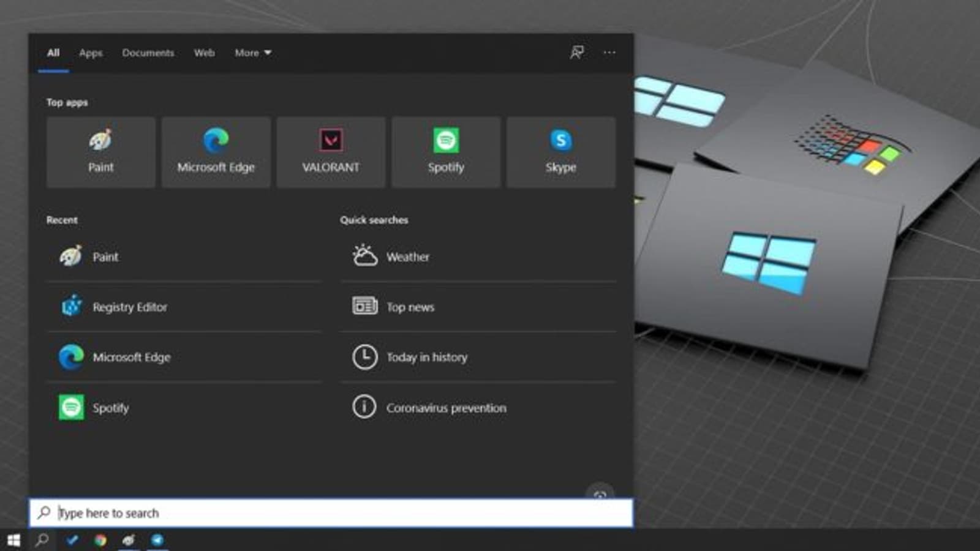Image resolution: width=980 pixels, height=551 pixels.
Task: Open Spotify from the Recent list
Action: [x=184, y=408]
